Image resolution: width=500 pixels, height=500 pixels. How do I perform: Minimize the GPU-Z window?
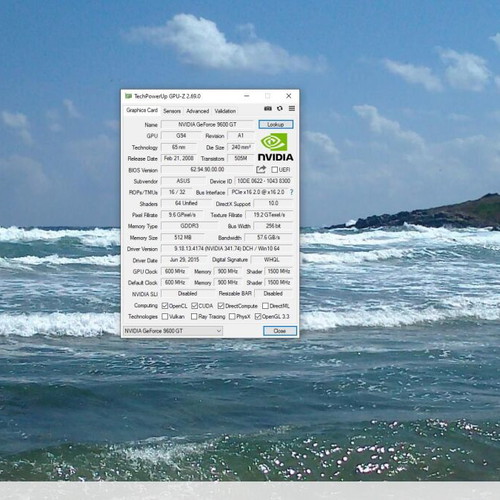(x=247, y=96)
